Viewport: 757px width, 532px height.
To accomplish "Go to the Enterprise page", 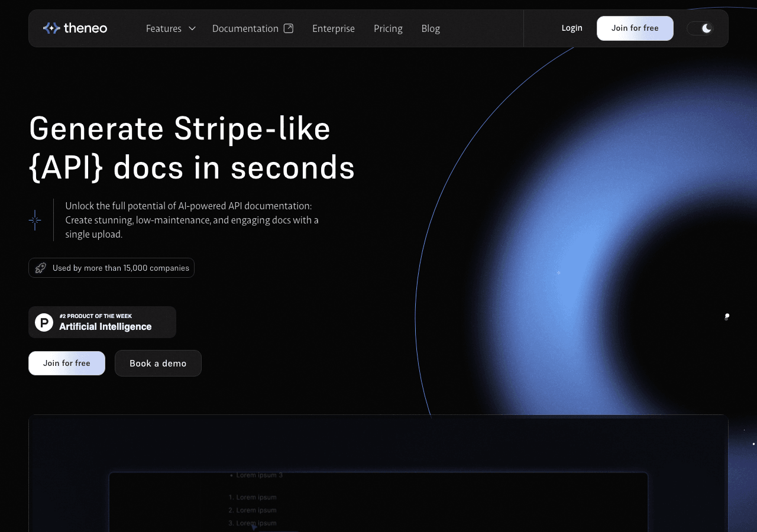I will [x=334, y=28].
